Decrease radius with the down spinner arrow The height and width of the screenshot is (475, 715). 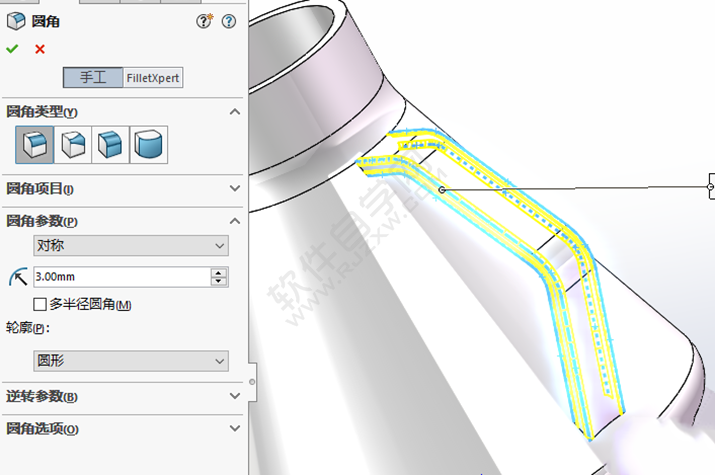[219, 281]
